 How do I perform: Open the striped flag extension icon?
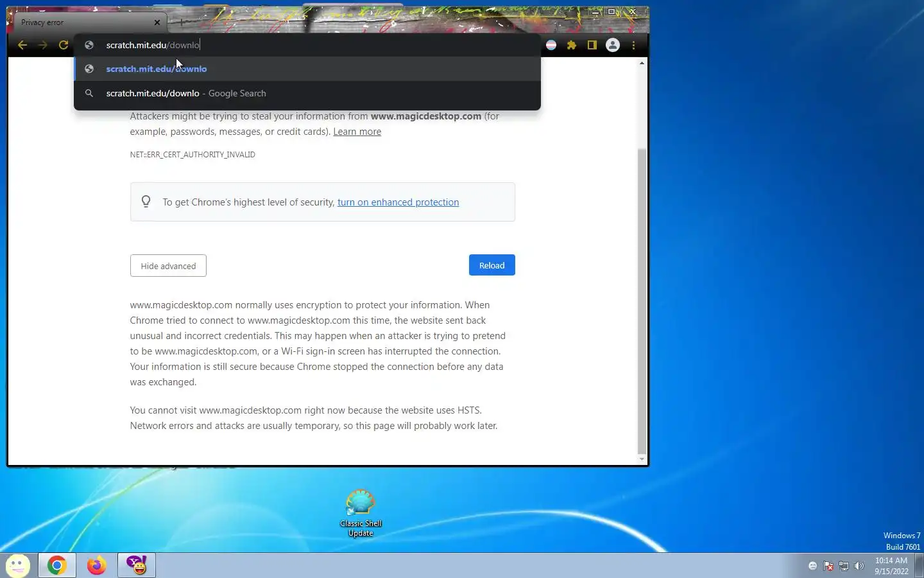point(551,45)
